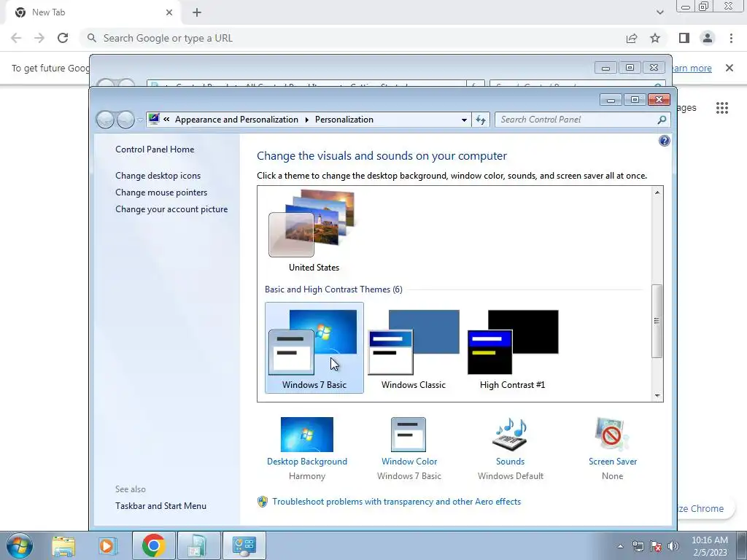Open the Chrome profile avatar
This screenshot has height=560, width=747.
708,38
